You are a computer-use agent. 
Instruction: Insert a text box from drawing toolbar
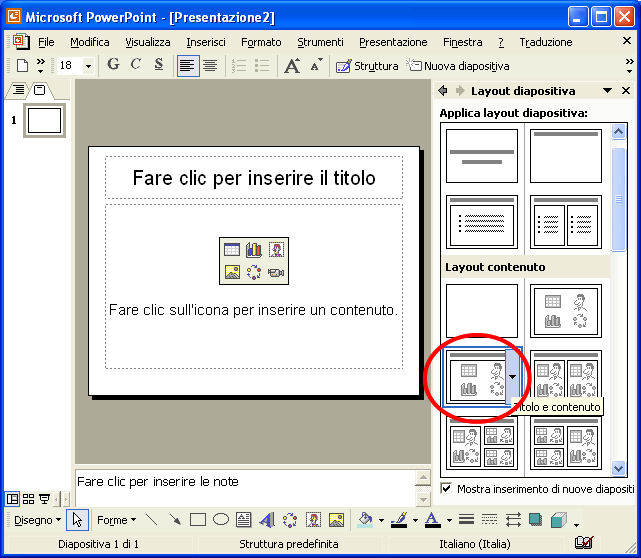click(x=244, y=520)
